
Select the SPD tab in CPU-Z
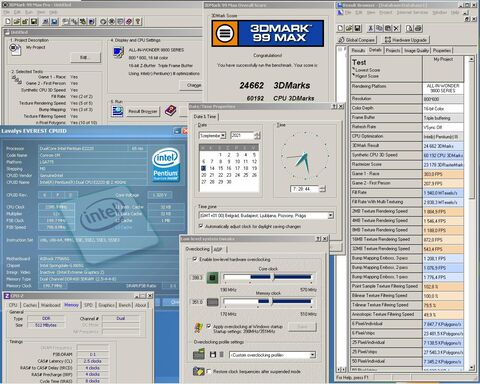[x=88, y=305]
